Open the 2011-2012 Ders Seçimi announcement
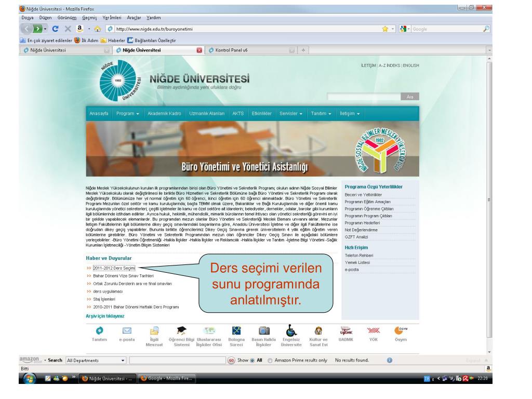 pyautogui.click(x=114, y=268)
